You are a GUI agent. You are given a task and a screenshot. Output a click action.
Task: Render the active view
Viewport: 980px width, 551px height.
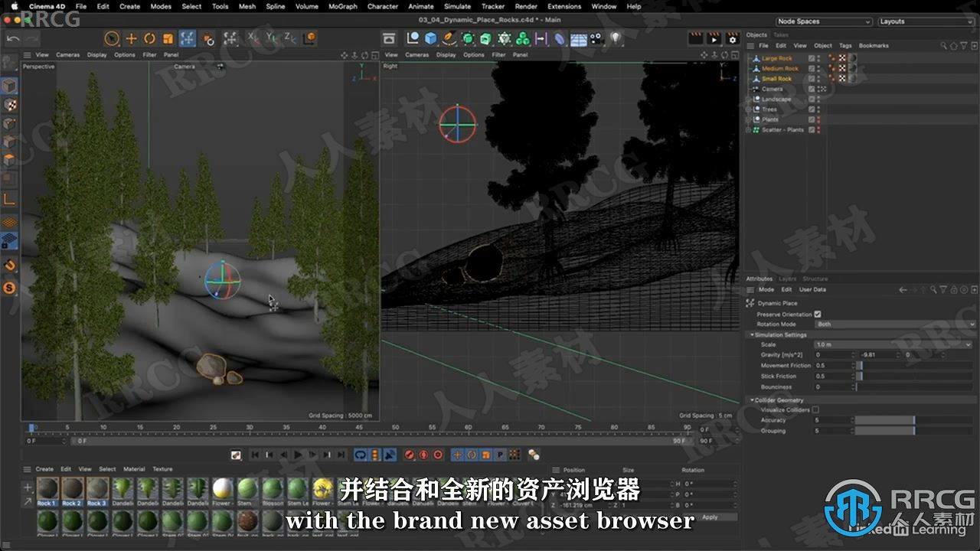tap(695, 38)
